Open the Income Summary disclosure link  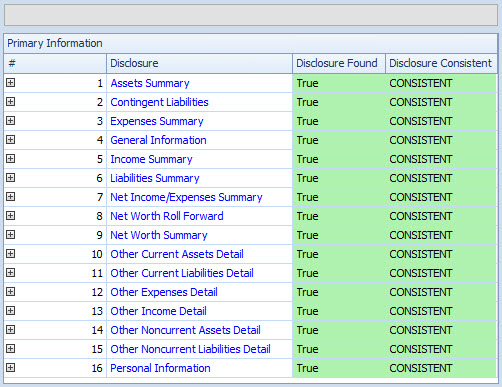pyautogui.click(x=151, y=159)
